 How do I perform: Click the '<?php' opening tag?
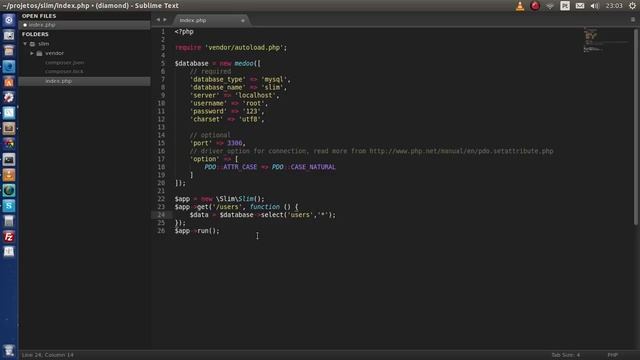[x=184, y=31]
